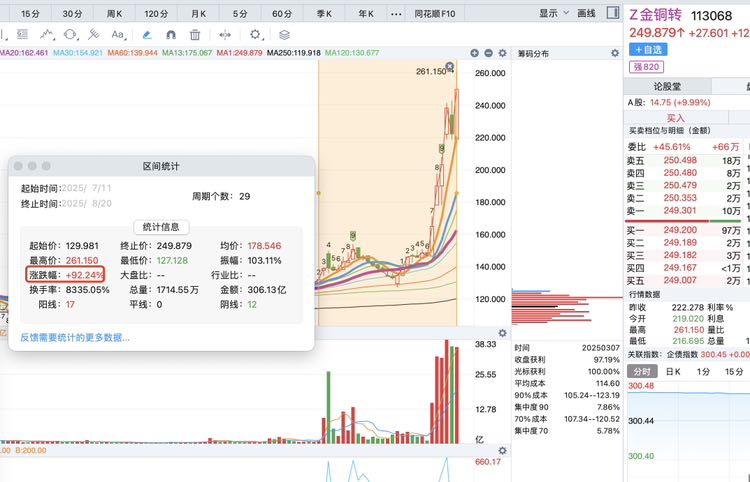Click 卖一 price 249.301
750x482 pixels.
pyautogui.click(x=680, y=210)
